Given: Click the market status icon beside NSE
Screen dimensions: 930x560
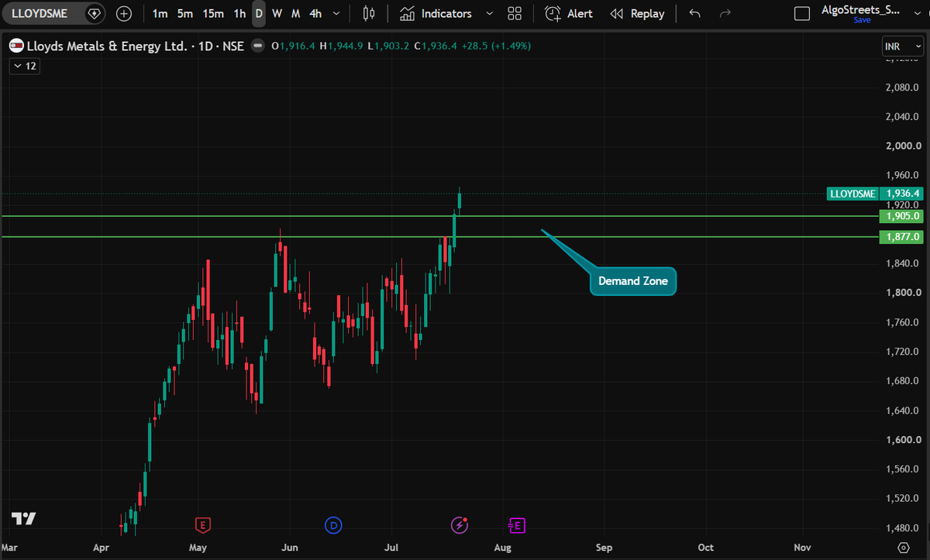Looking at the screenshot, I should (258, 46).
